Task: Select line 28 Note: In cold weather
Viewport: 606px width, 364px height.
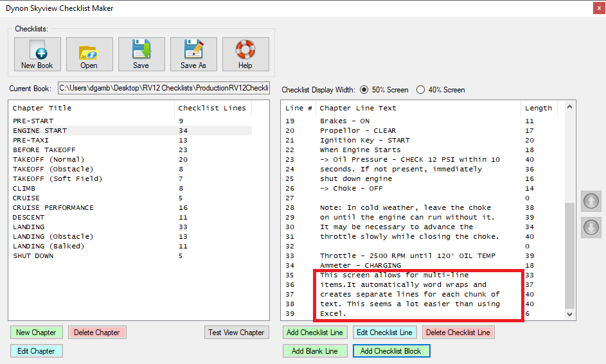Action: point(421,207)
